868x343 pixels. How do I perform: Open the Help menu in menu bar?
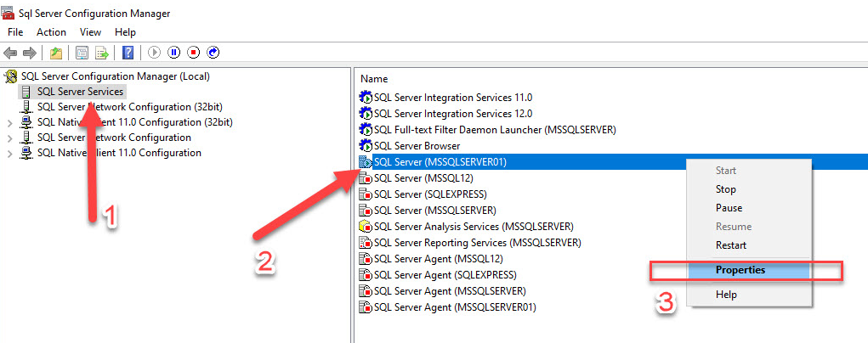(125, 32)
